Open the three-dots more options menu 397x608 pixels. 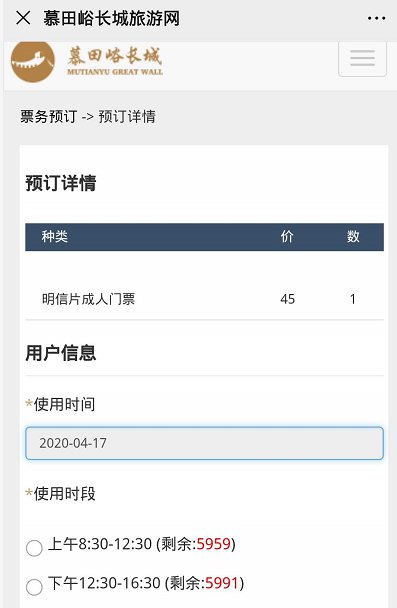[376, 18]
